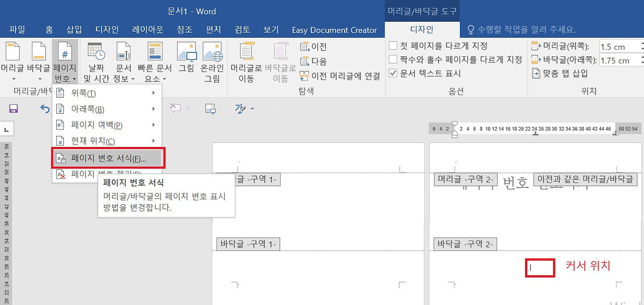
Task: Enable 첫 페이지를 다르게 지정 checkbox
Action: coord(392,45)
